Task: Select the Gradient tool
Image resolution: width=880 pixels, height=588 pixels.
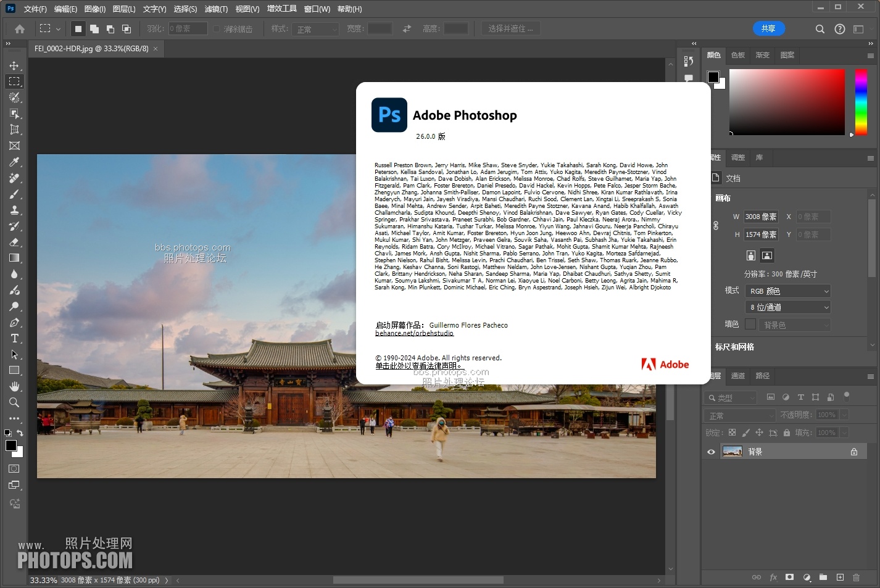Action: (14, 258)
